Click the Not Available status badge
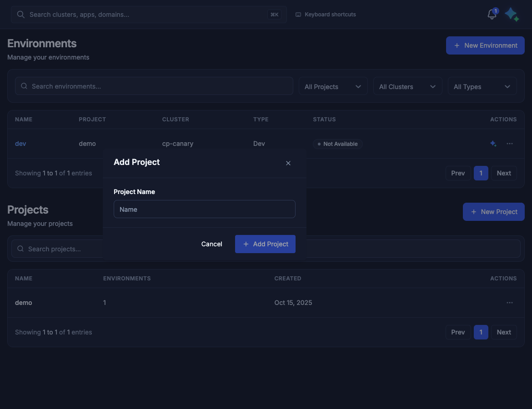Viewport: 532px width, 409px height. 337,144
